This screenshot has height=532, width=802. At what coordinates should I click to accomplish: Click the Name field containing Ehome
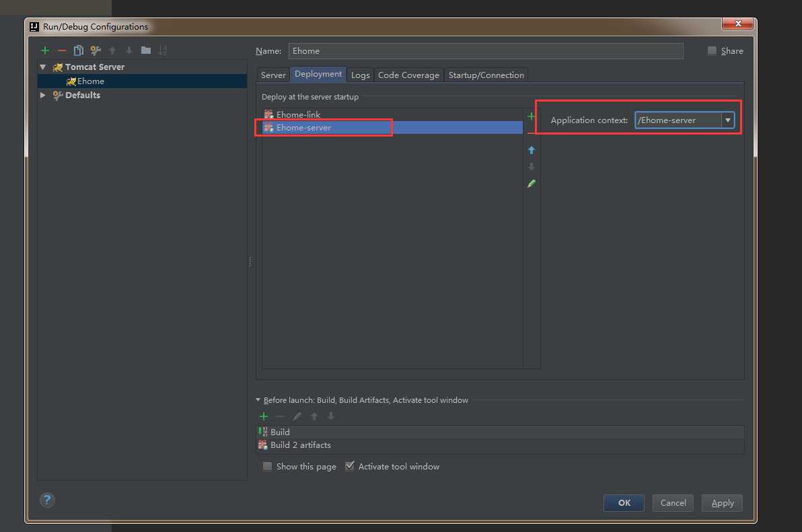pos(486,50)
